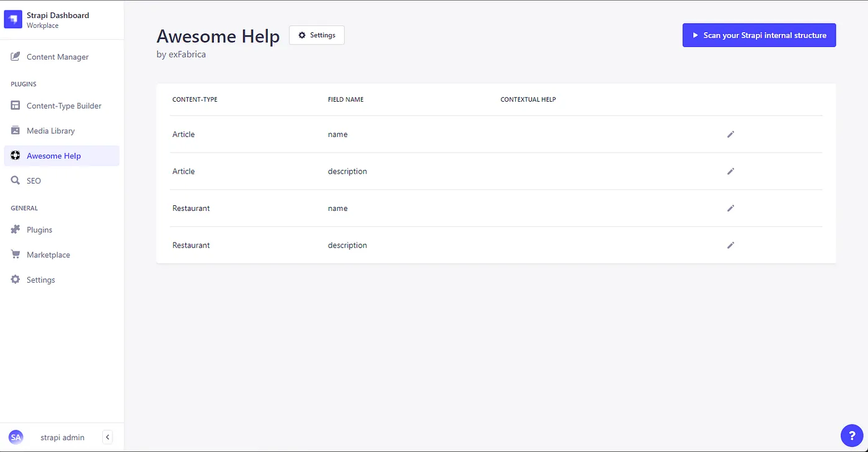Select Awesome Help in the sidebar
The width and height of the screenshot is (868, 452).
(x=61, y=156)
